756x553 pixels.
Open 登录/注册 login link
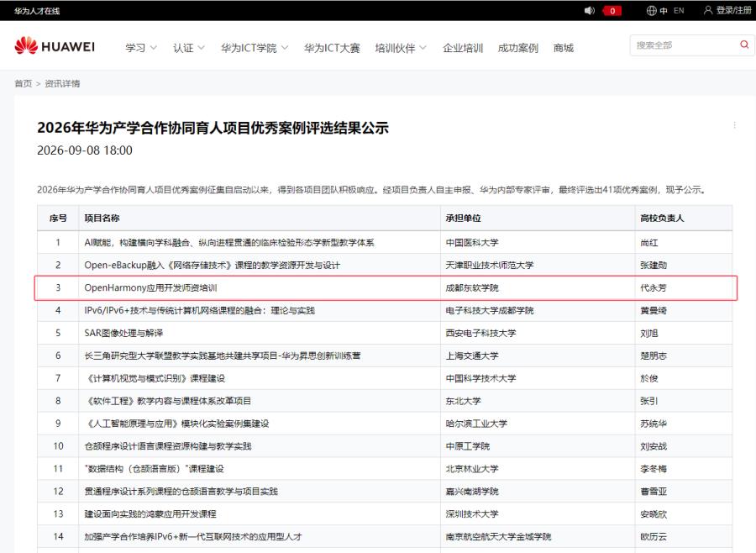(x=733, y=10)
